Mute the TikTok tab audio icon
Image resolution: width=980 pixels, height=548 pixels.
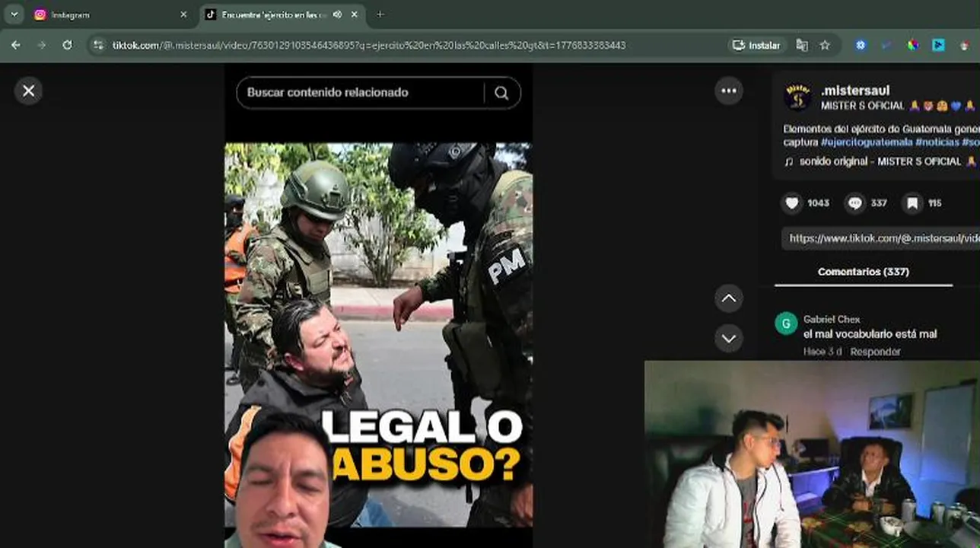coord(337,14)
